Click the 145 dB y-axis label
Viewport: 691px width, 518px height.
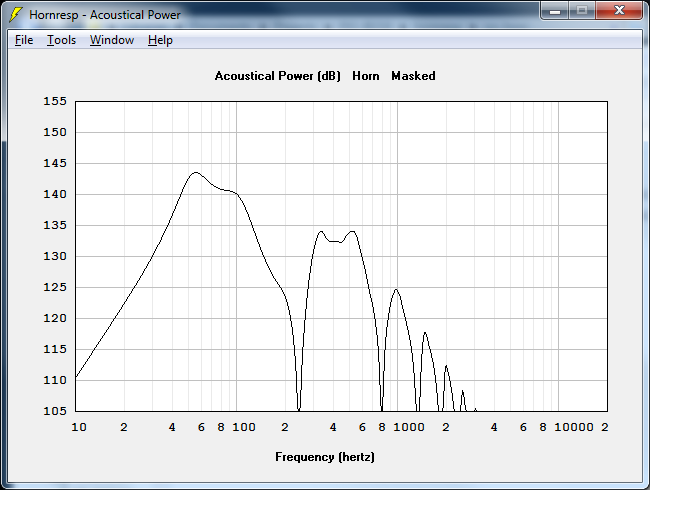click(x=55, y=163)
